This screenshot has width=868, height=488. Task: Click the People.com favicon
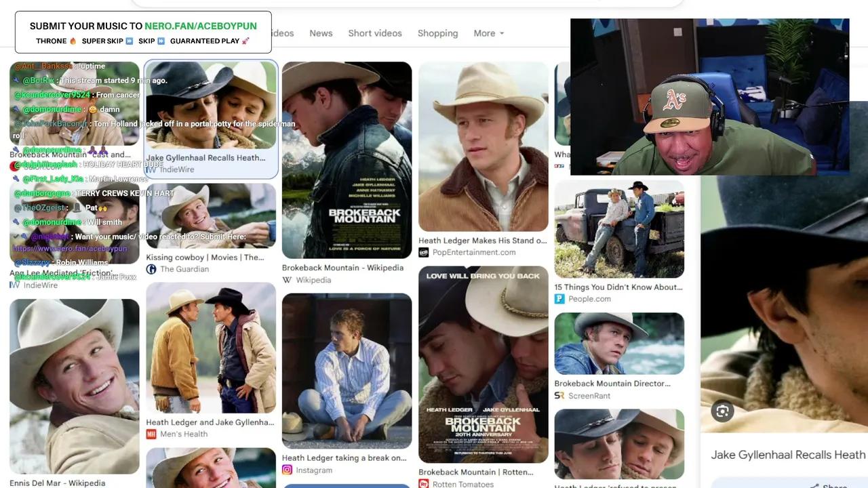[x=559, y=299]
